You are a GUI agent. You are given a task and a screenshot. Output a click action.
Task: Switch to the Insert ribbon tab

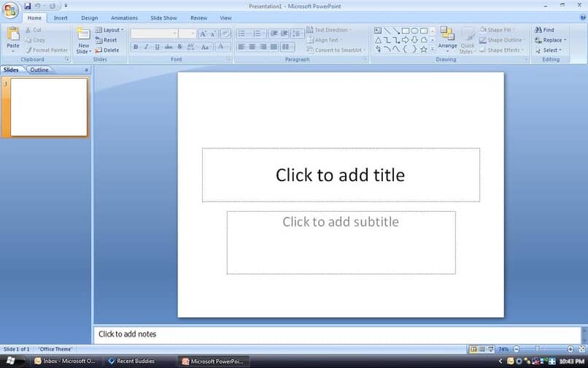(x=61, y=18)
